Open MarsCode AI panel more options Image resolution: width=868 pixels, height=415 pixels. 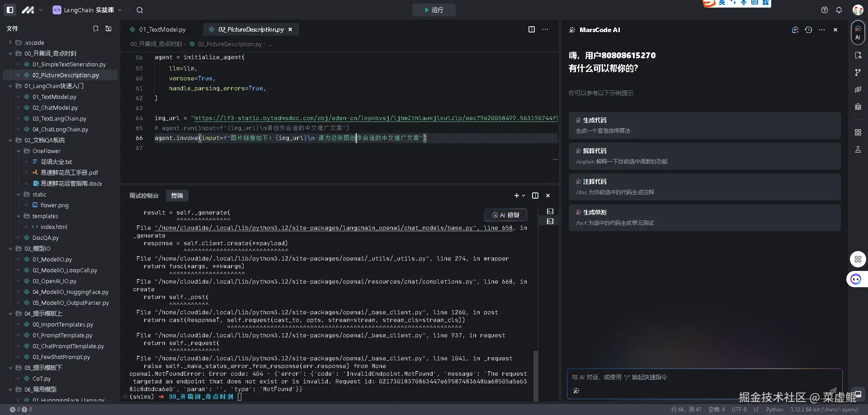pyautogui.click(x=822, y=30)
